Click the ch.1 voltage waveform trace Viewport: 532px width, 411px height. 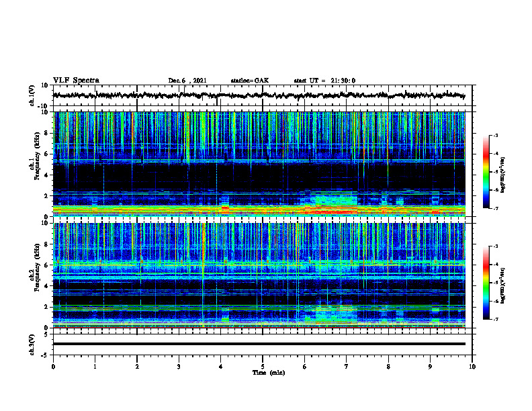click(x=259, y=95)
